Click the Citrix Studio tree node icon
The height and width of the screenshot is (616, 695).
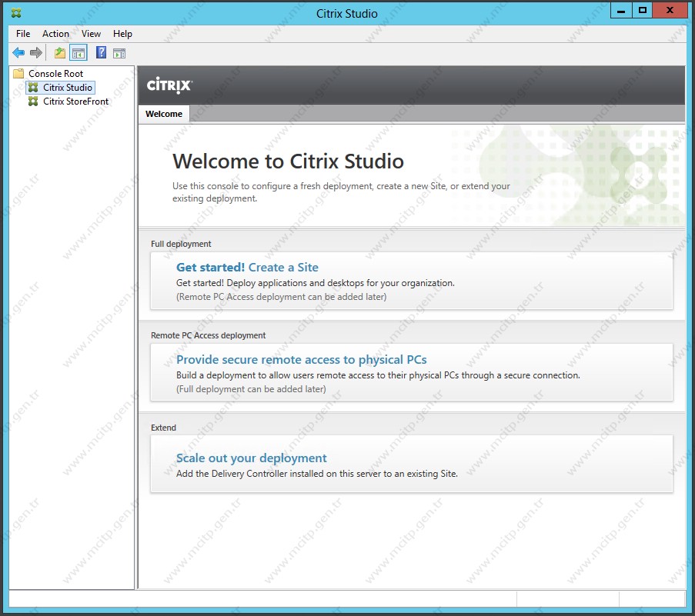[33, 88]
